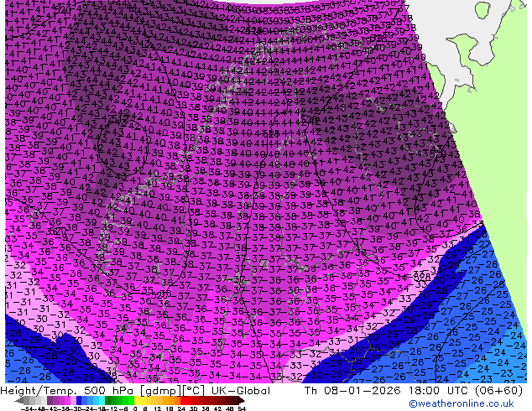Pick the bright red legend swatch above 24

click(x=183, y=401)
